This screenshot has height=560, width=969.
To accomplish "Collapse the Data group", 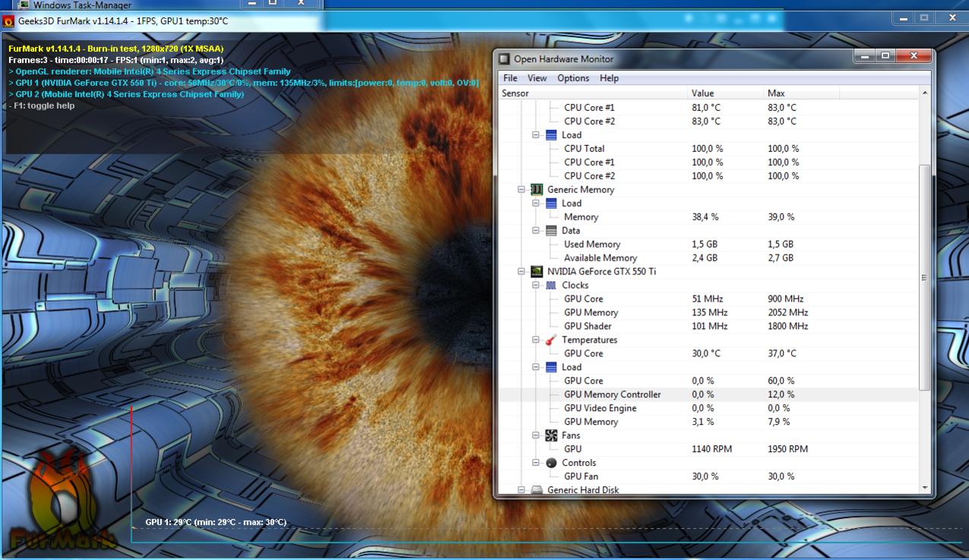I will click(x=536, y=231).
